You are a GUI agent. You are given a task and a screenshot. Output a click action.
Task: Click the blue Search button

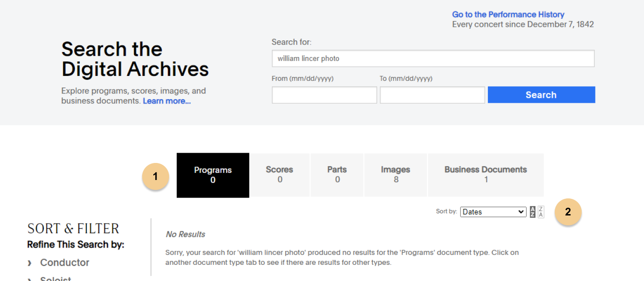(x=541, y=95)
